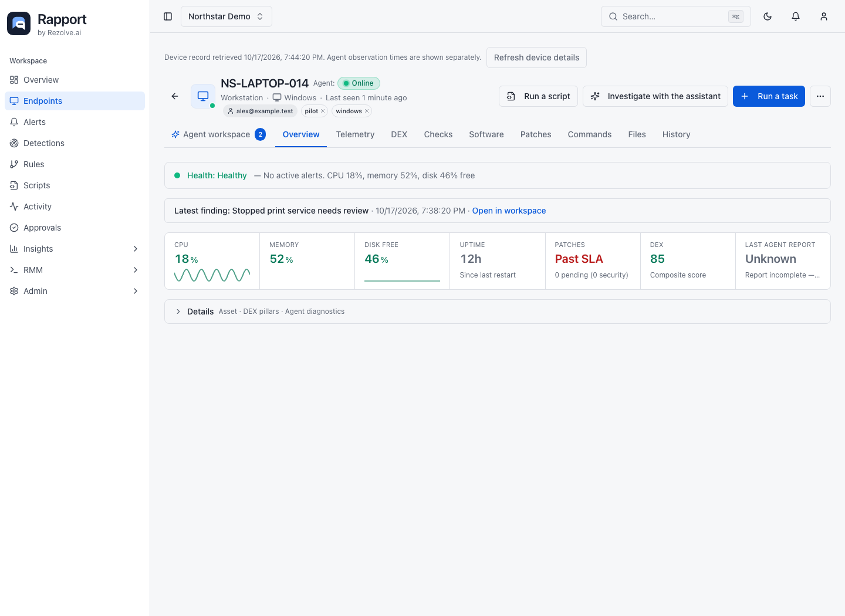Open the notifications bell
This screenshot has width=845, height=616.
click(796, 16)
